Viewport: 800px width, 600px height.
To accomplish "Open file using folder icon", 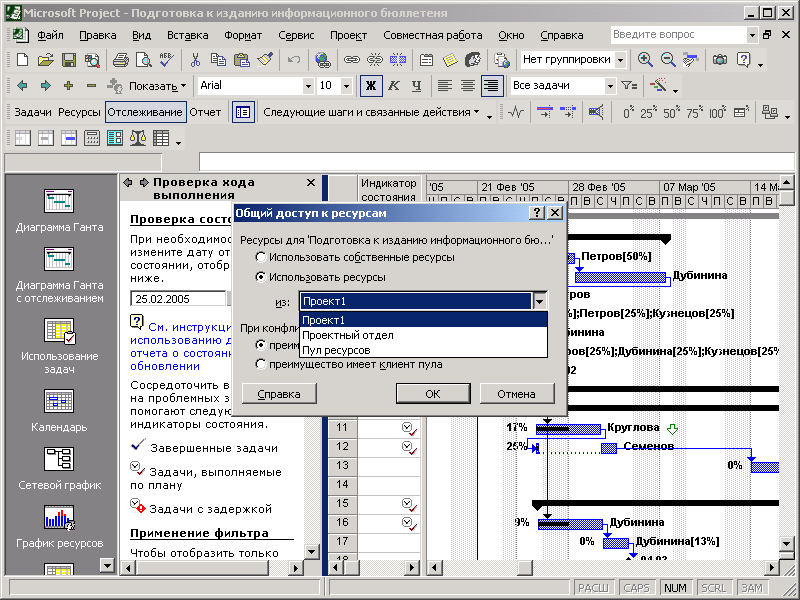I will [x=45, y=60].
